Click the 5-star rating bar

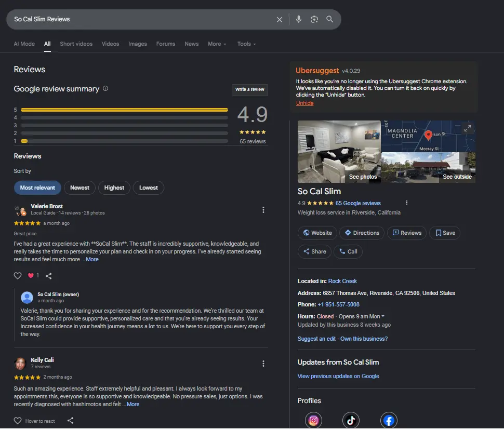124,110
